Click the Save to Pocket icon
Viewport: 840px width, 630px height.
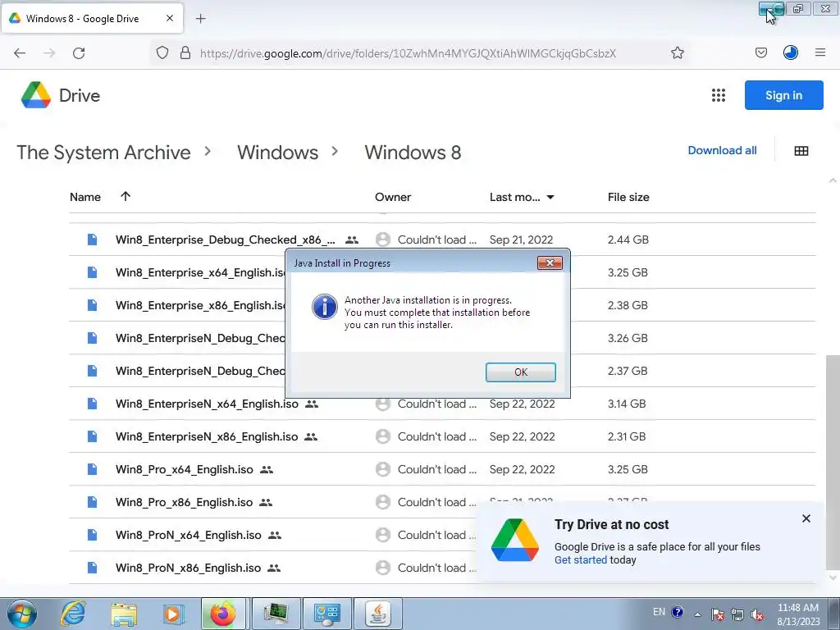760,53
